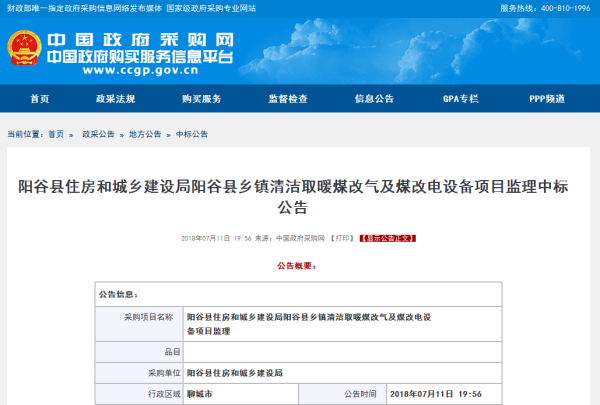
Task: Click the 首页 breadcrumb link
Action: [x=56, y=134]
